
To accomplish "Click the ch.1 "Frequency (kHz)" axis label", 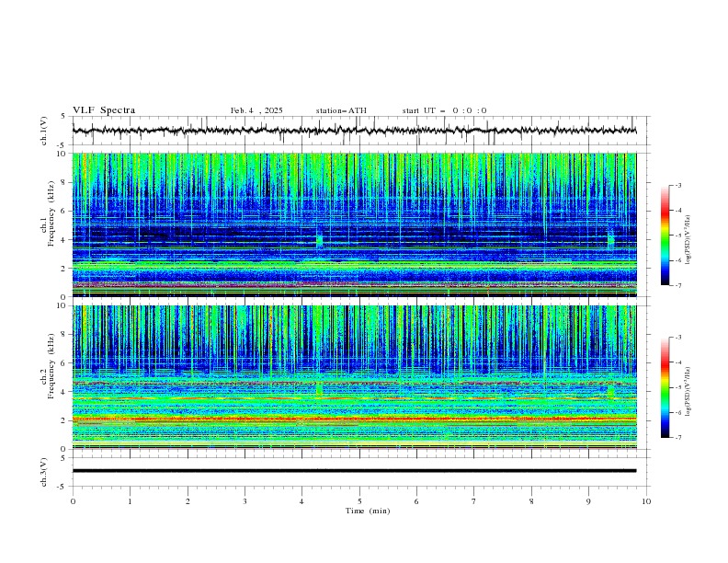I will point(51,213).
